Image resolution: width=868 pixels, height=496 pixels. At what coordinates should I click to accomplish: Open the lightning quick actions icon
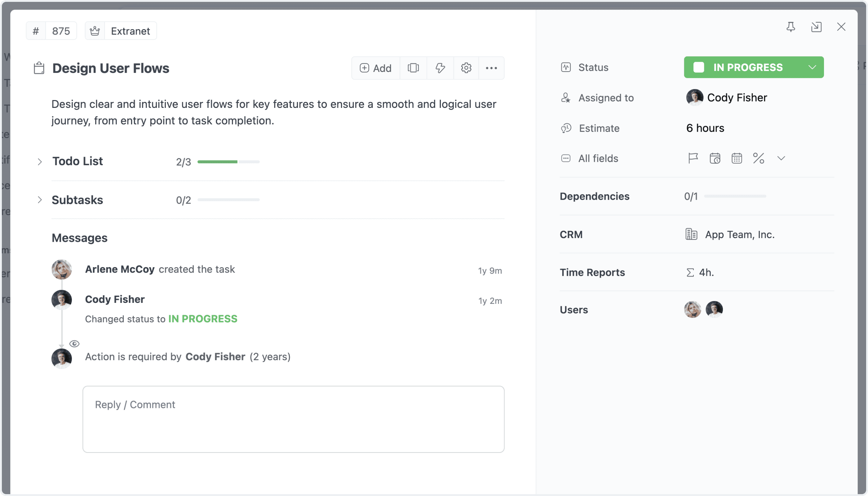pos(440,68)
